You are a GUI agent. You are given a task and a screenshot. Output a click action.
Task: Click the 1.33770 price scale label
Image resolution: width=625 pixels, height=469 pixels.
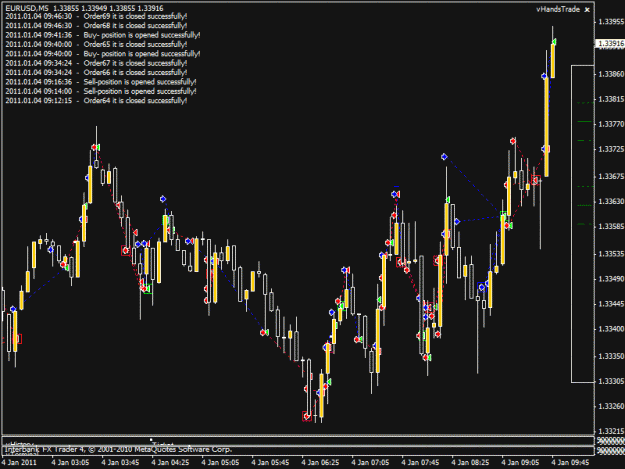[x=611, y=124]
